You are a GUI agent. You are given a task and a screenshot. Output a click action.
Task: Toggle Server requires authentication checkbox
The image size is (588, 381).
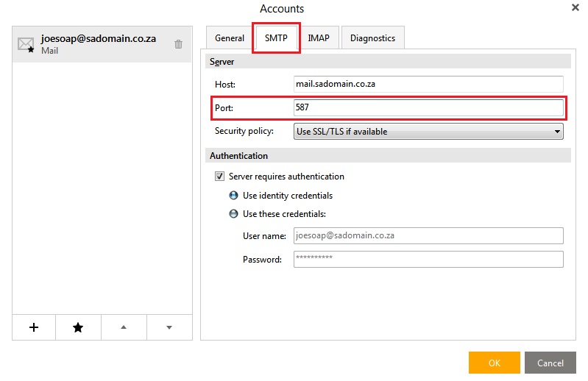click(219, 176)
